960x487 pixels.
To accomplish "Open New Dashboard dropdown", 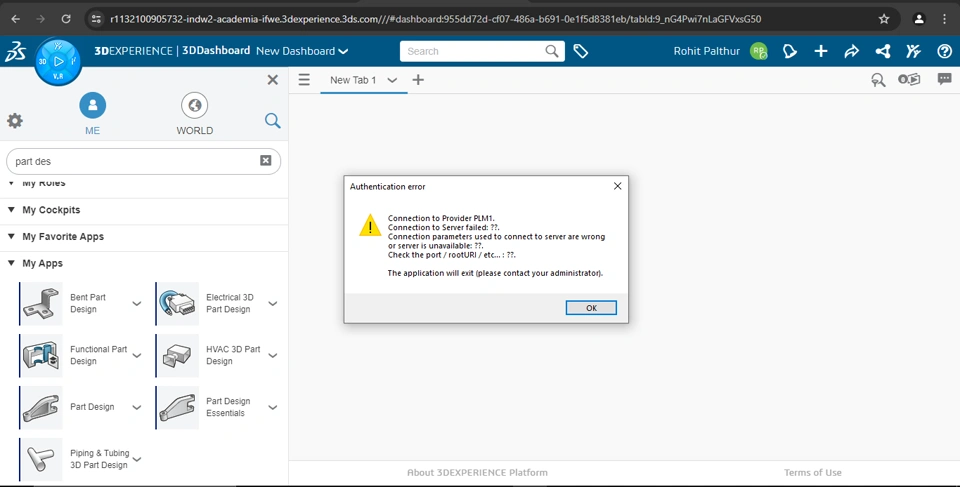I will [302, 51].
